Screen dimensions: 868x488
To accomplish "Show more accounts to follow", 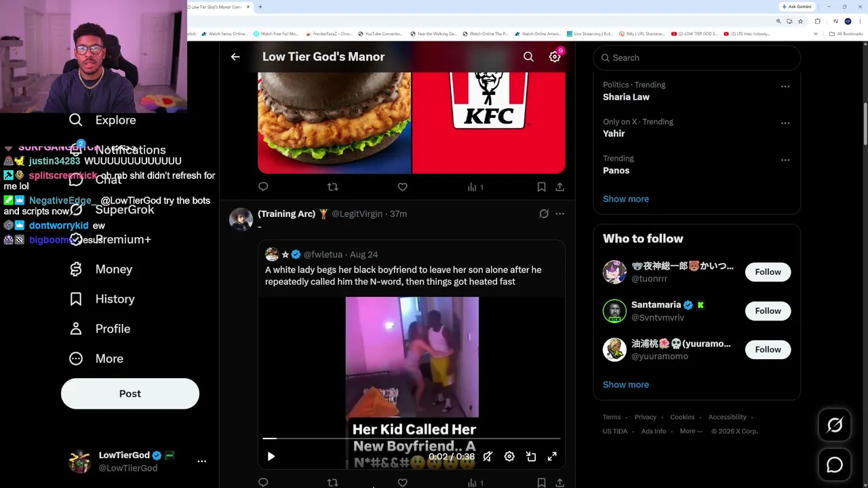I will (x=626, y=385).
